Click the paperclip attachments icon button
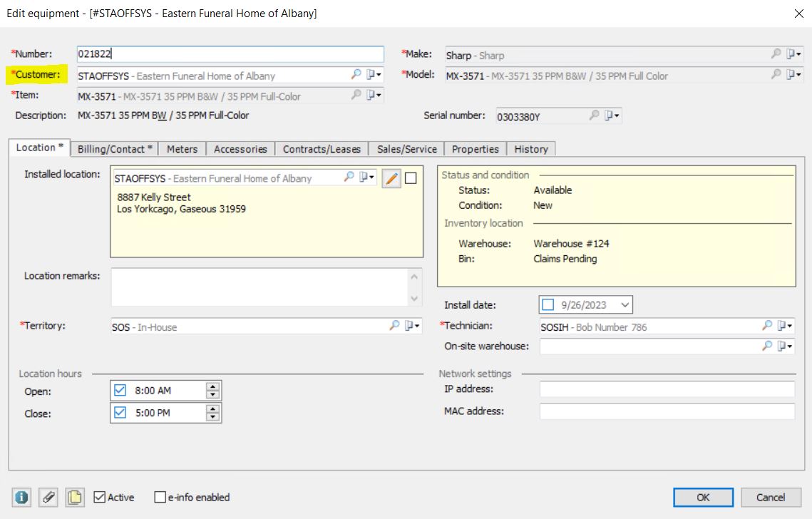Viewport: 812px width, 519px height. [x=48, y=497]
